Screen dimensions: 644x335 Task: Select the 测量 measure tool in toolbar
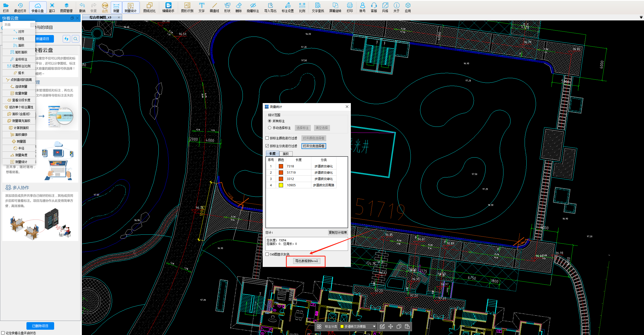pos(116,7)
